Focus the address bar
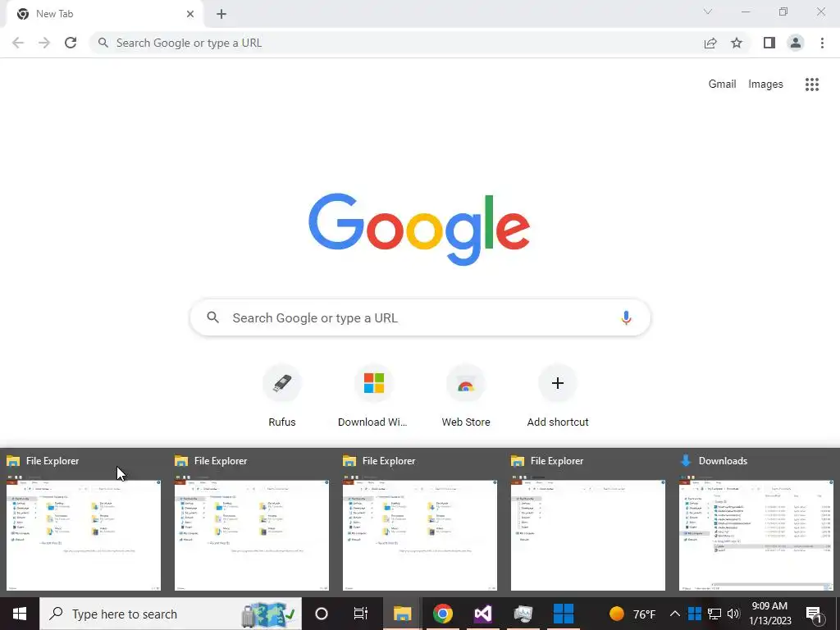840x630 pixels. coord(396,43)
